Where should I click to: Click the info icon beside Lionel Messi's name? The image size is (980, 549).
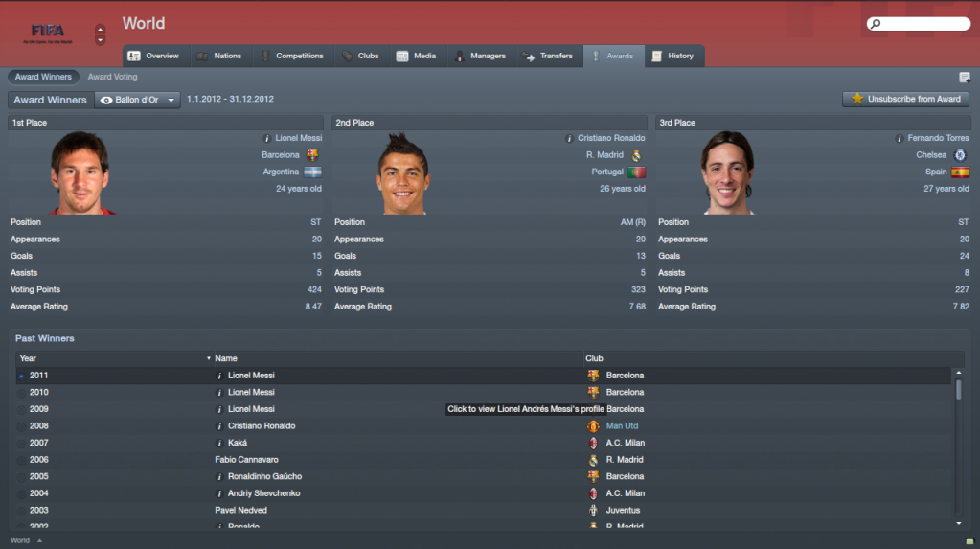coord(267,138)
